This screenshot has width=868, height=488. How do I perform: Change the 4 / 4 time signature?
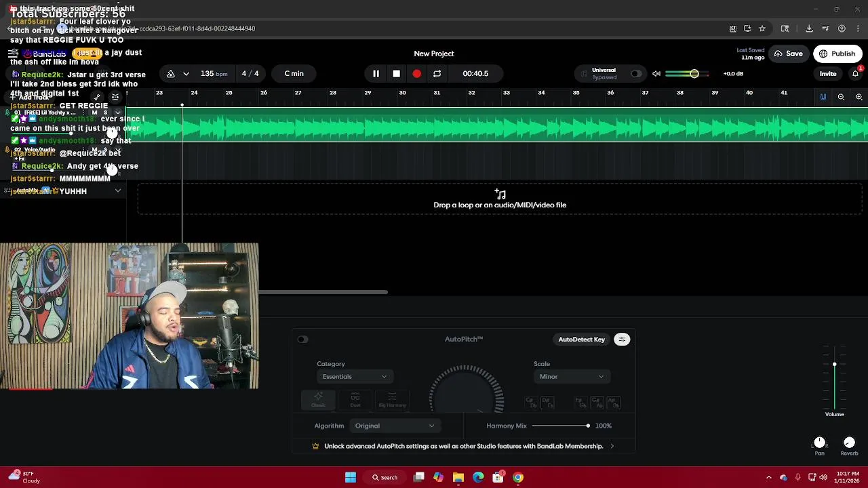pos(250,74)
